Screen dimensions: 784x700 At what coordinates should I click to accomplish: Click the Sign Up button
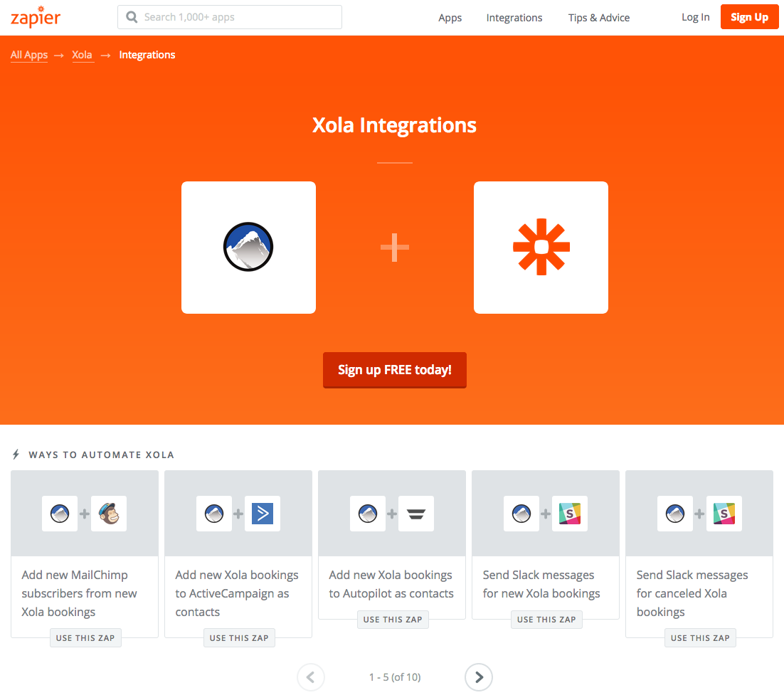click(750, 17)
